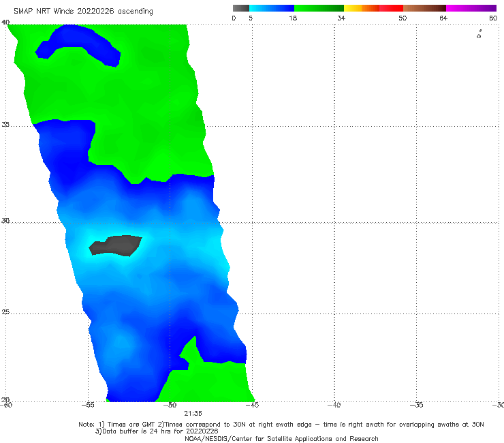Click the longitude label -55

(88, 405)
